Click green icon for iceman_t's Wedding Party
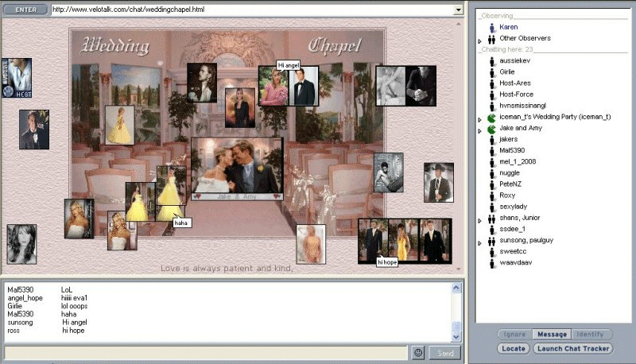 (492, 118)
